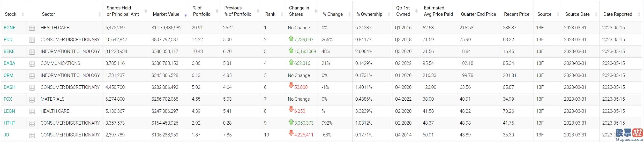This screenshot has width=644, height=142.
Task: Click the green up arrow for PDD shares
Action: pyautogui.click(x=291, y=38)
